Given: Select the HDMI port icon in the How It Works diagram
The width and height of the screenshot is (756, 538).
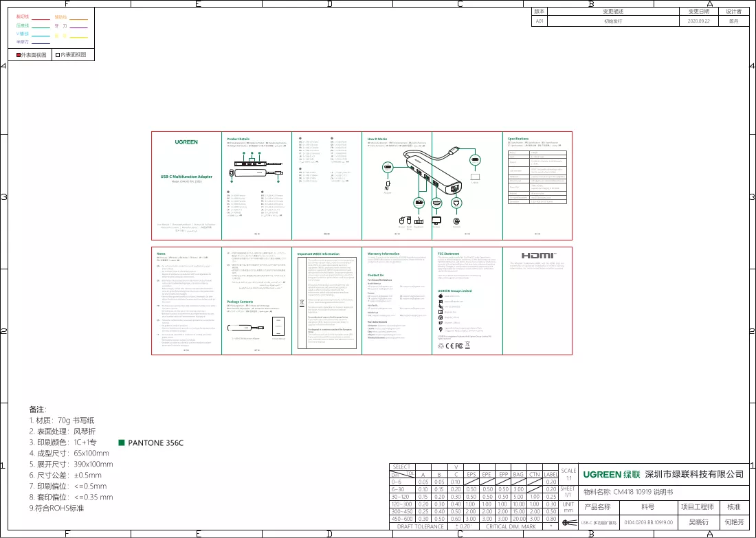Looking at the screenshot, I should 436,203.
